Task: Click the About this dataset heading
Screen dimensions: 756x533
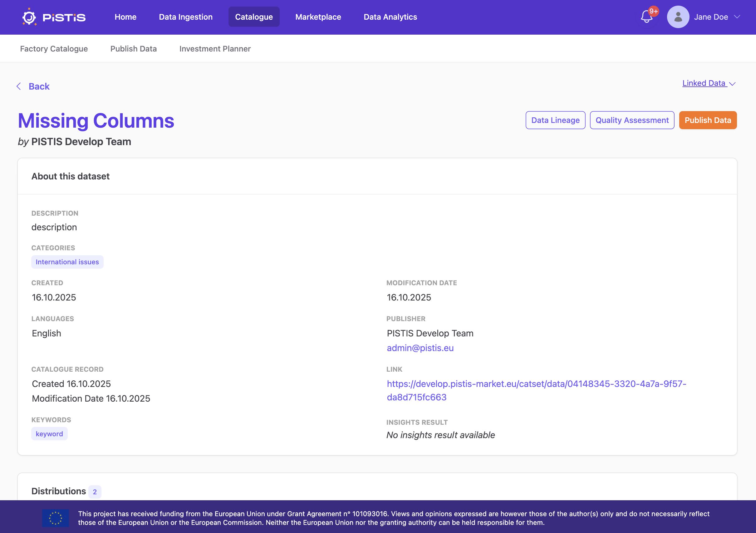Action: pos(71,176)
